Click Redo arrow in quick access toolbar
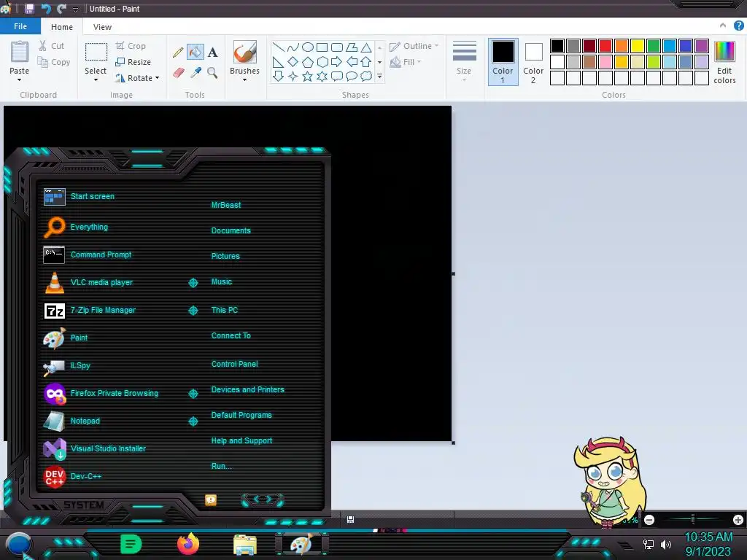Screen dimensions: 747x560 coord(61,9)
